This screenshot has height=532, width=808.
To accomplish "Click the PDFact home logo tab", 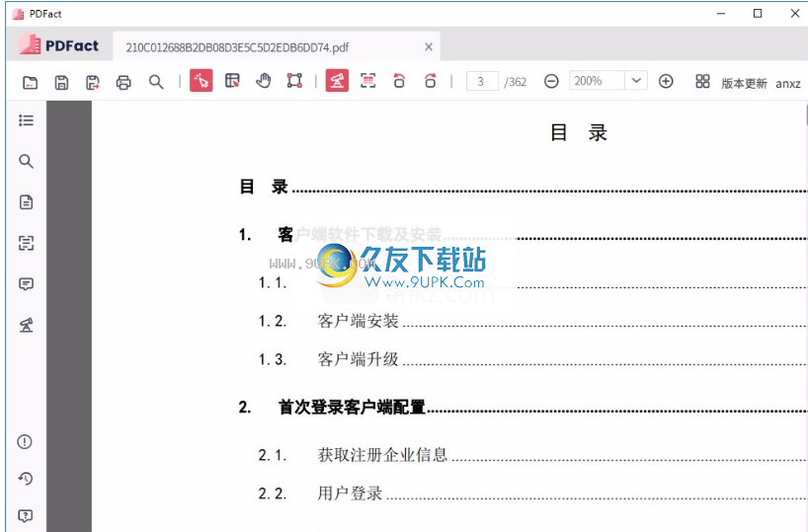I will point(58,45).
